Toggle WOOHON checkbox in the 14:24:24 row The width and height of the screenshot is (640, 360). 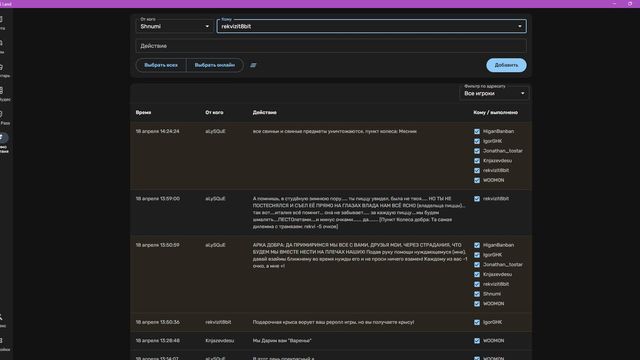477,180
